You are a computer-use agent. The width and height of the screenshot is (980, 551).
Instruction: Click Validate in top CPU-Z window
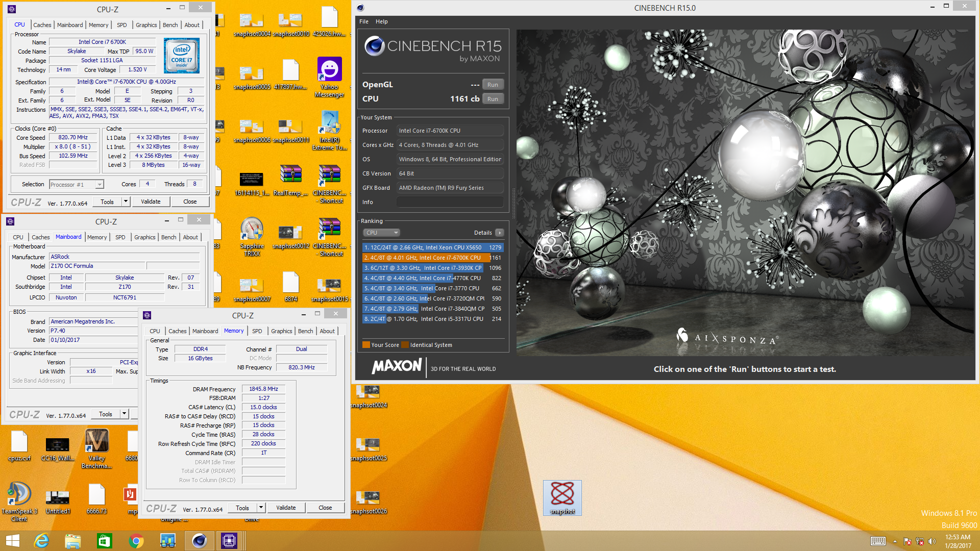pos(151,202)
